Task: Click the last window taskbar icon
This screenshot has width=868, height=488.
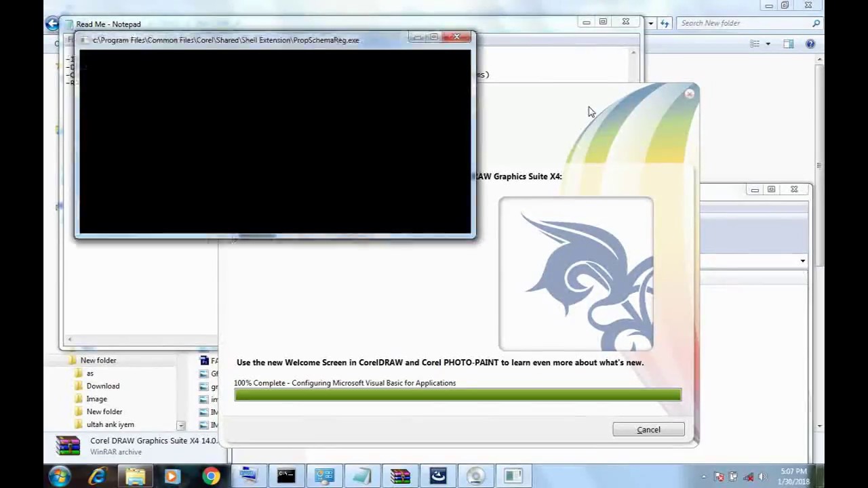Action: pos(513,476)
